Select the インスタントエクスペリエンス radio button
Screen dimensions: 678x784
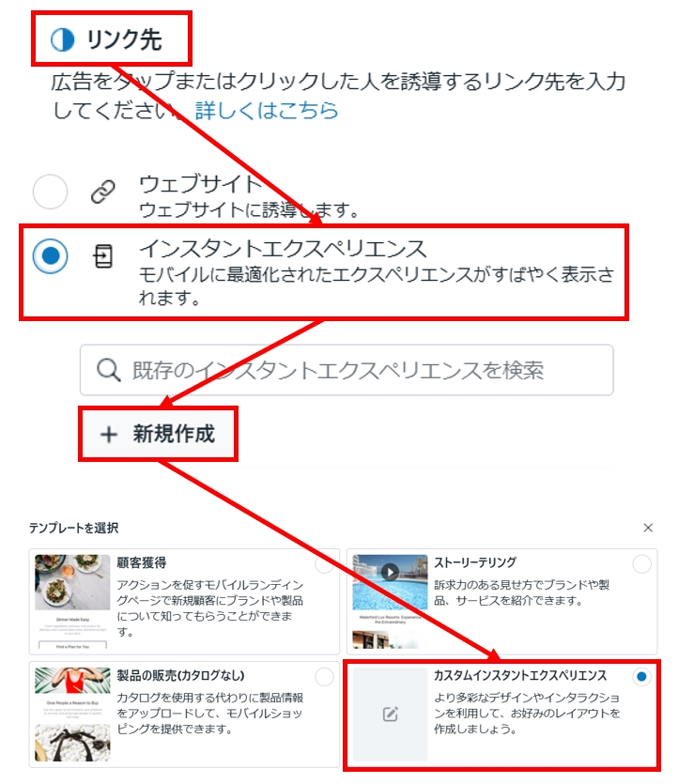pyautogui.click(x=50, y=256)
